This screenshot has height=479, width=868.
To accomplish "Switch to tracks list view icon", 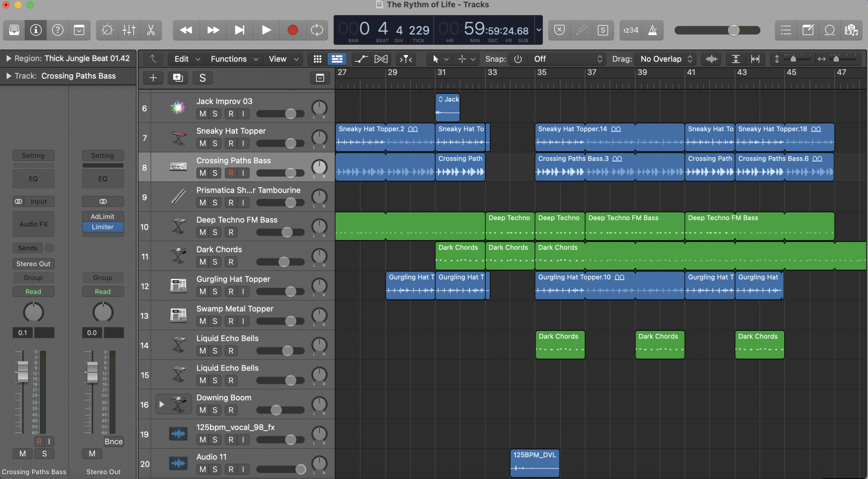I will pyautogui.click(x=337, y=59).
